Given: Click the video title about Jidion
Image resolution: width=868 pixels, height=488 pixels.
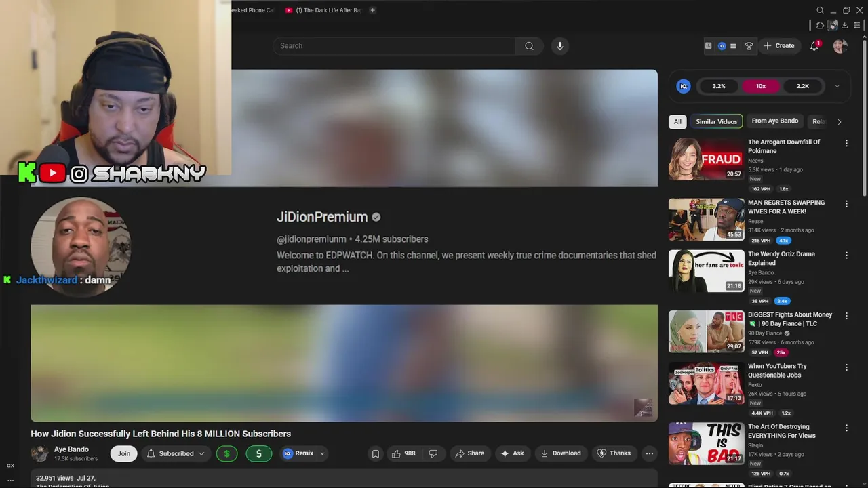Looking at the screenshot, I should pyautogui.click(x=161, y=434).
